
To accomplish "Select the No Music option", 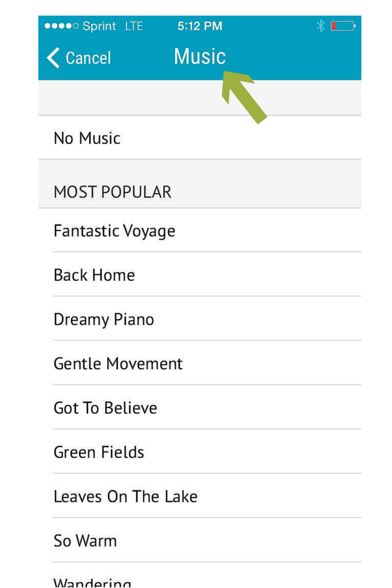I will tap(200, 138).
